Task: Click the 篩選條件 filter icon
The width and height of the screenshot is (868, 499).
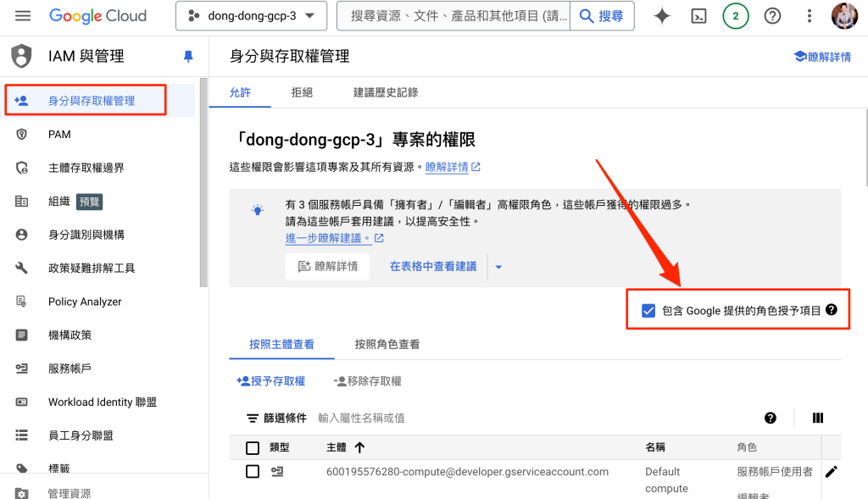Action: click(x=253, y=419)
